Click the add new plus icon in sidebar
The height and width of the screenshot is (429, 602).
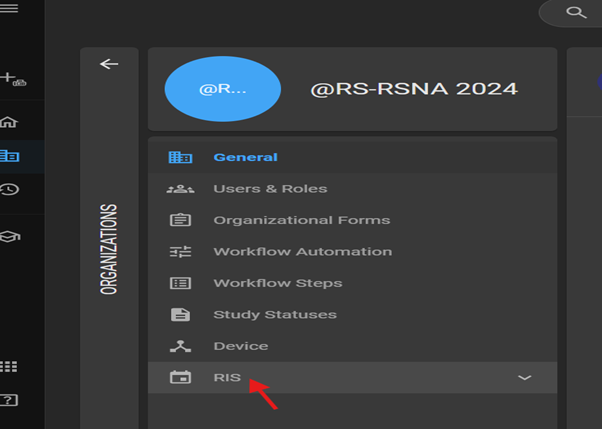pyautogui.click(x=9, y=77)
